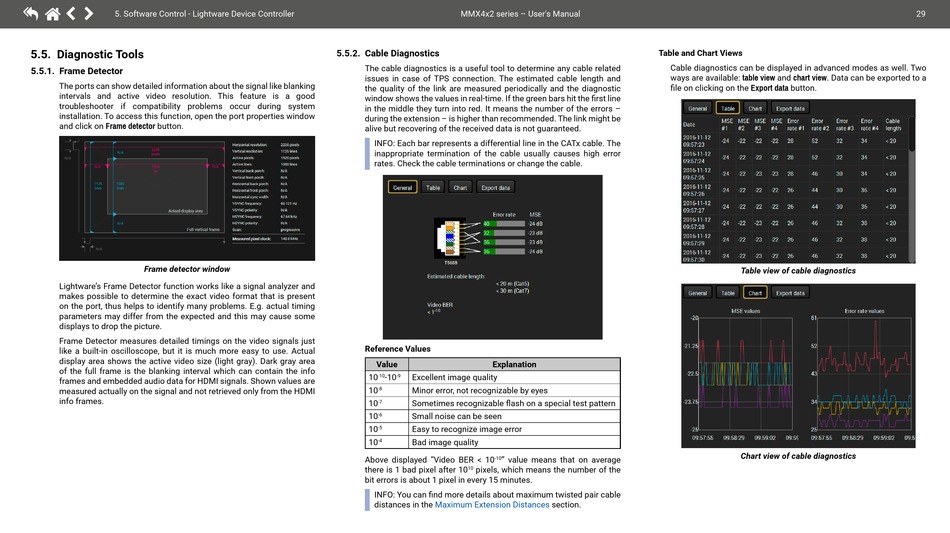Click the '5.5. Diagnostic Tools' heading

pos(87,54)
